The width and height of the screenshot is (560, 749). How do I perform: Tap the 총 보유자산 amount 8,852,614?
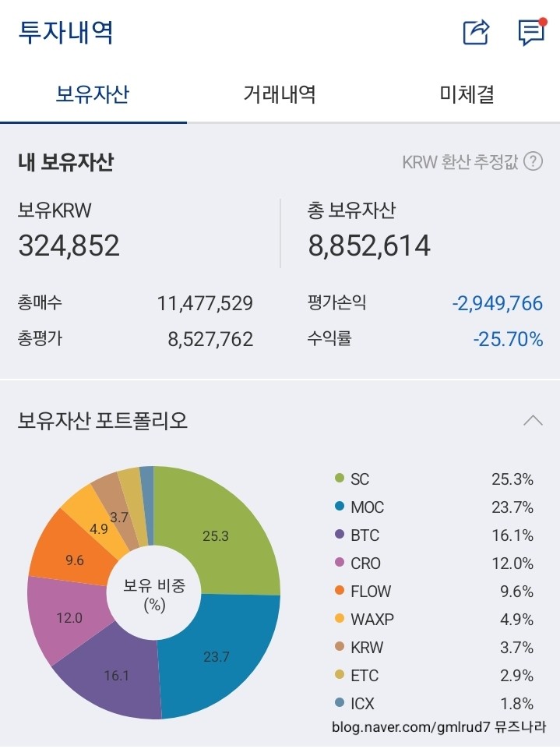[x=369, y=246]
